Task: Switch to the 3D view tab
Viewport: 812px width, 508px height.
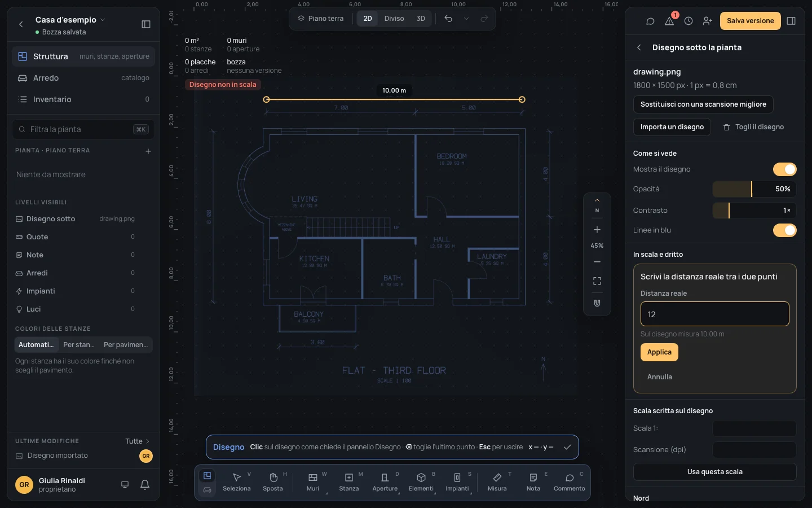Action: coord(421,19)
